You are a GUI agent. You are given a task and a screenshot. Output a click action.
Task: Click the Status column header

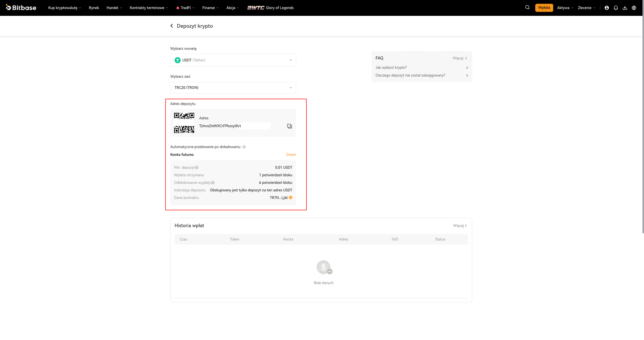[440, 239]
